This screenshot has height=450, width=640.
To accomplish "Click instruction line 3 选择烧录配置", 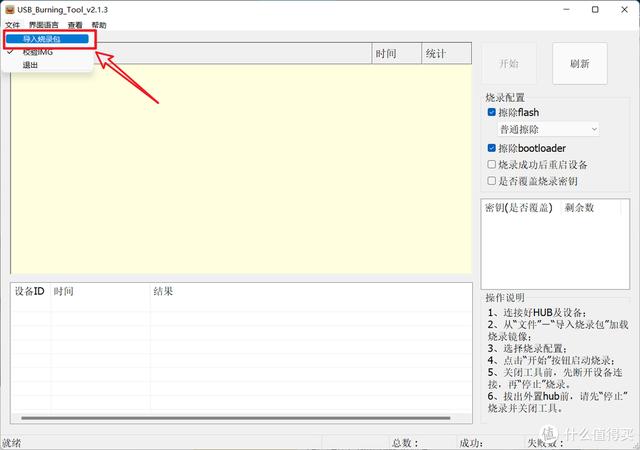I will (527, 348).
